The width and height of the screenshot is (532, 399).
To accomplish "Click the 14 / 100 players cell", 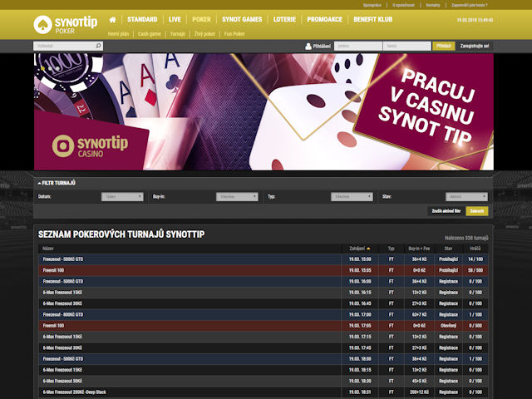I will [x=475, y=259].
